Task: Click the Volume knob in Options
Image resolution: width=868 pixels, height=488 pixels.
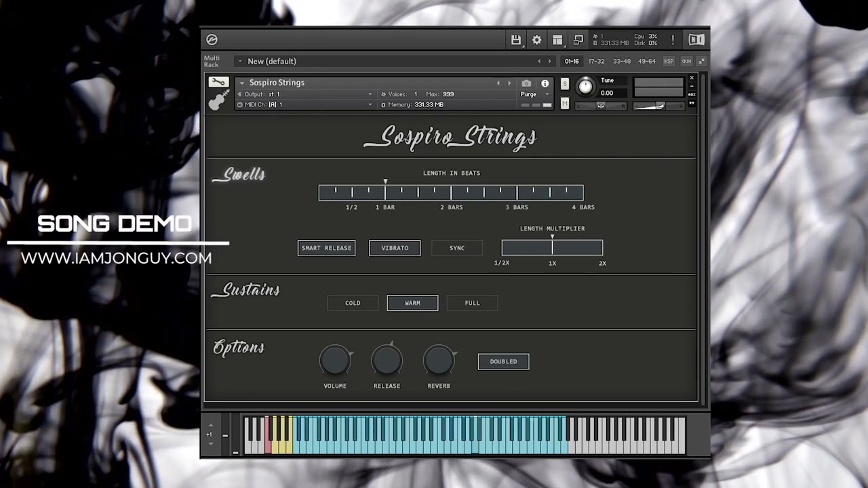Action: click(335, 361)
